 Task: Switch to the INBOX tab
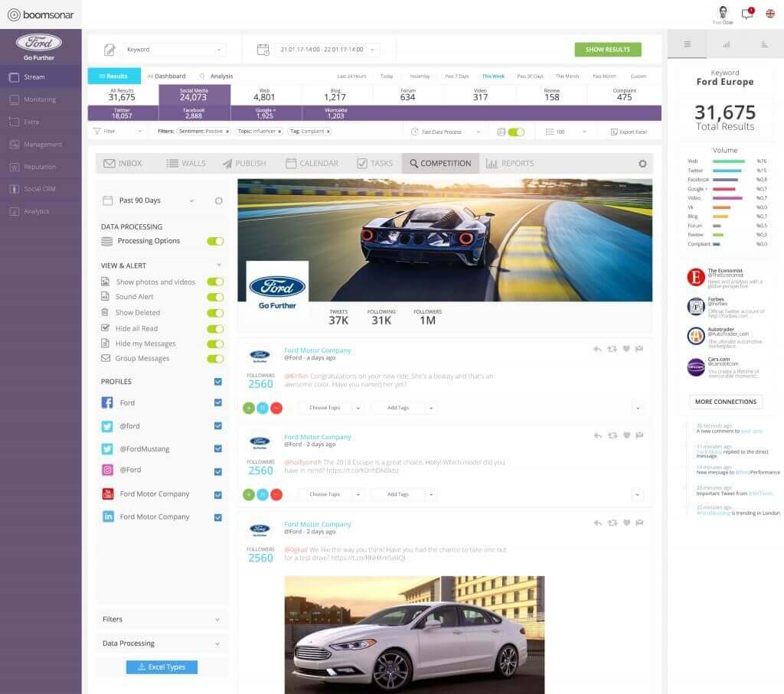click(x=123, y=164)
